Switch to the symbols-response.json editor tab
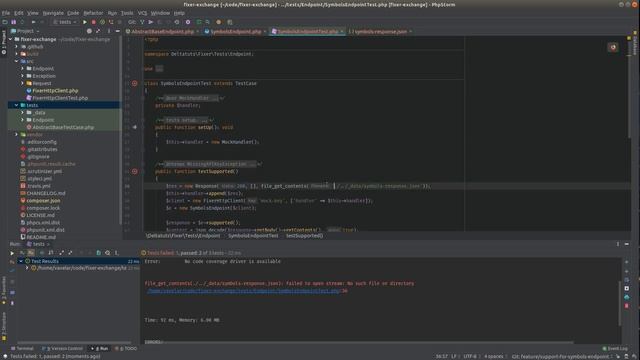This screenshot has width=640, height=360. point(380,31)
